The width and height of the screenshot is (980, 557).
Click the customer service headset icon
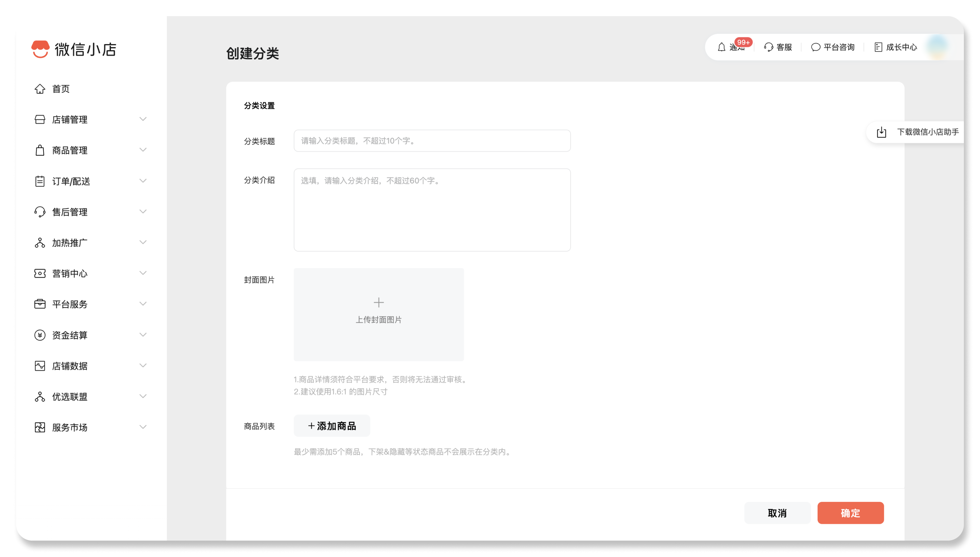(768, 47)
